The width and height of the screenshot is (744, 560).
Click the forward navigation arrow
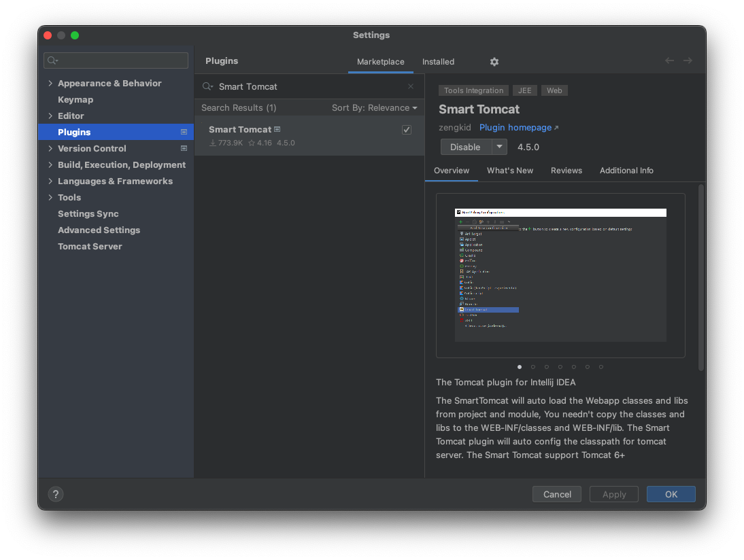point(688,60)
